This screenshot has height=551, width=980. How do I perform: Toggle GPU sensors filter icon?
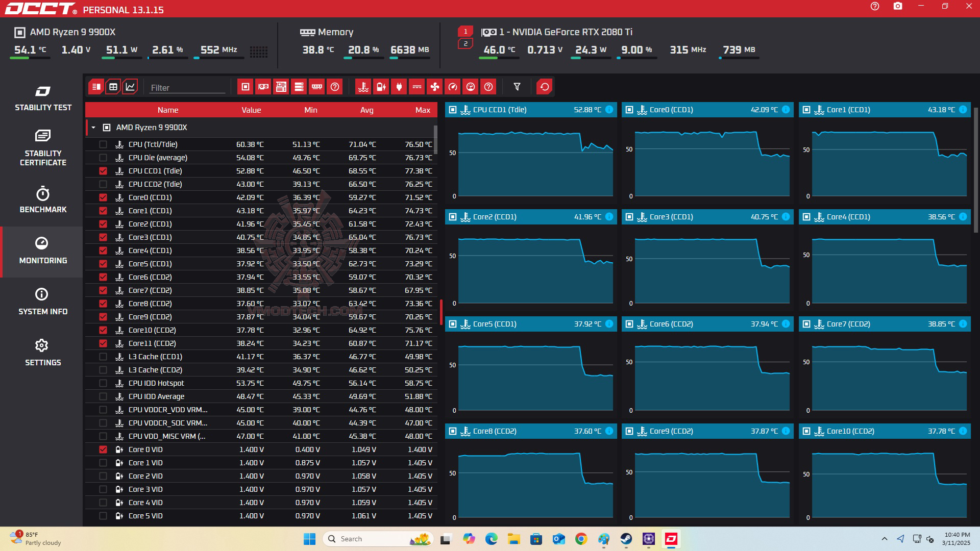point(263,87)
